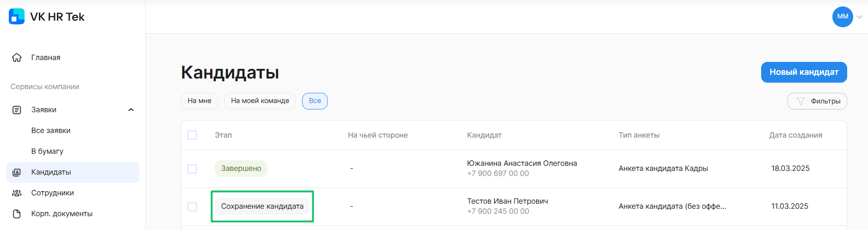The image size is (868, 230).
Task: Click the Корп. документы file icon
Action: [x=17, y=214]
